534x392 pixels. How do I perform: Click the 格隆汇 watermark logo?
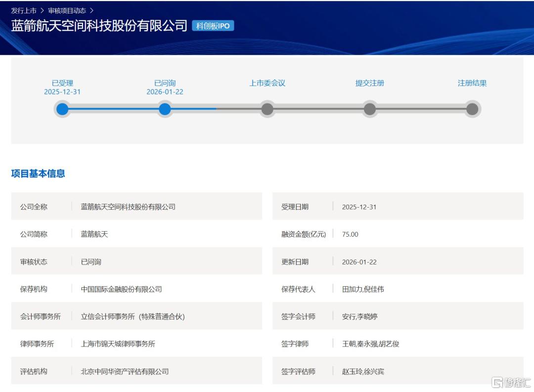511,383
